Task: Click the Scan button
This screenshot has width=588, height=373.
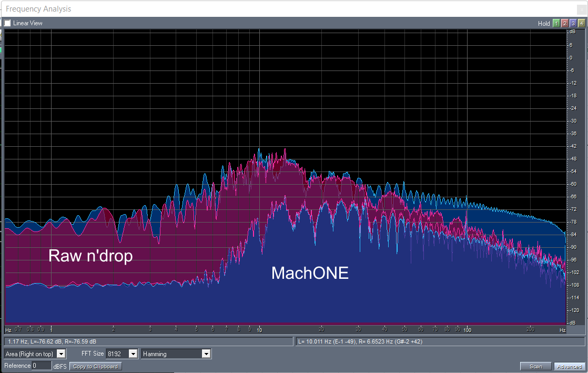Action: pyautogui.click(x=535, y=366)
